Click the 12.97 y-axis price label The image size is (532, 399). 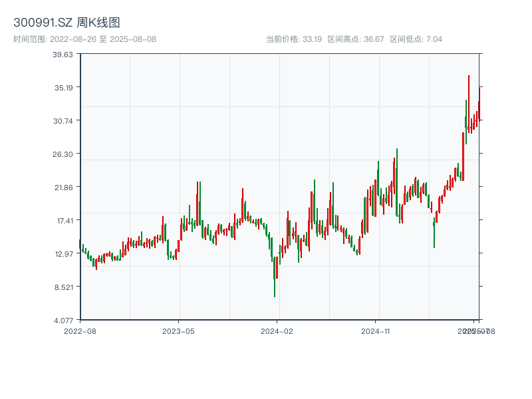(63, 254)
